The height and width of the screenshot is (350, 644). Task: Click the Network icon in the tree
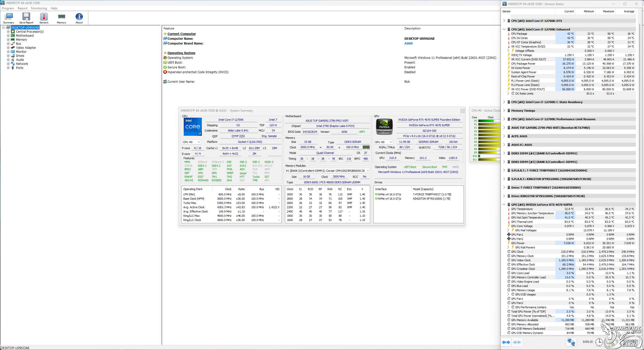pyautogui.click(x=13, y=64)
